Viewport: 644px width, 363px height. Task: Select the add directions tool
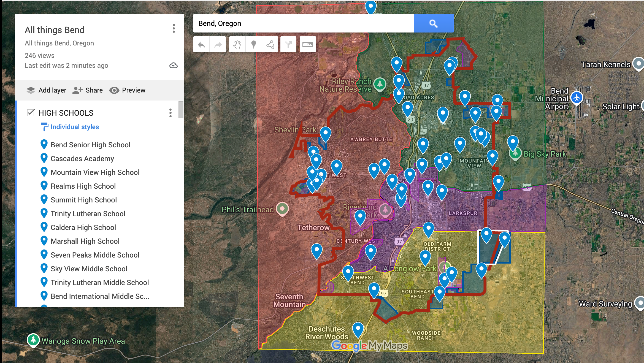point(288,45)
